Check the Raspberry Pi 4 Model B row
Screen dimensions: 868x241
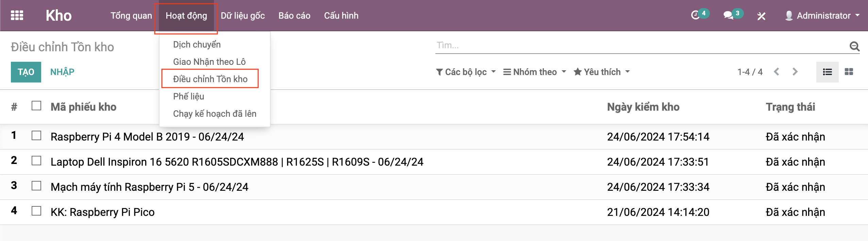(36, 136)
